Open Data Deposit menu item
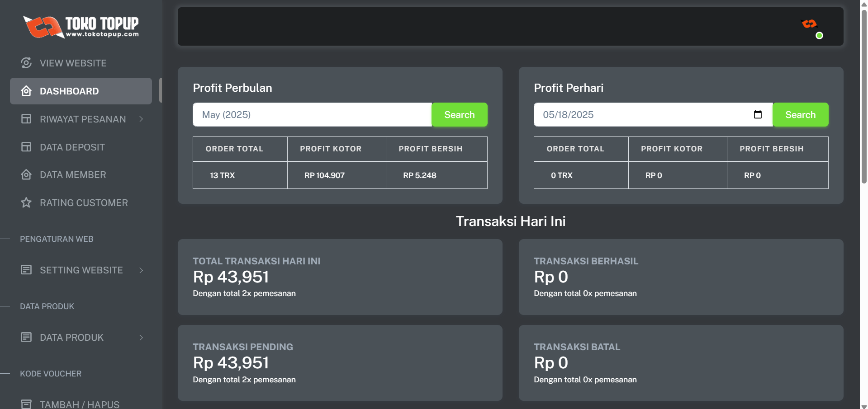Viewport: 868px width, 409px height. coord(81,147)
